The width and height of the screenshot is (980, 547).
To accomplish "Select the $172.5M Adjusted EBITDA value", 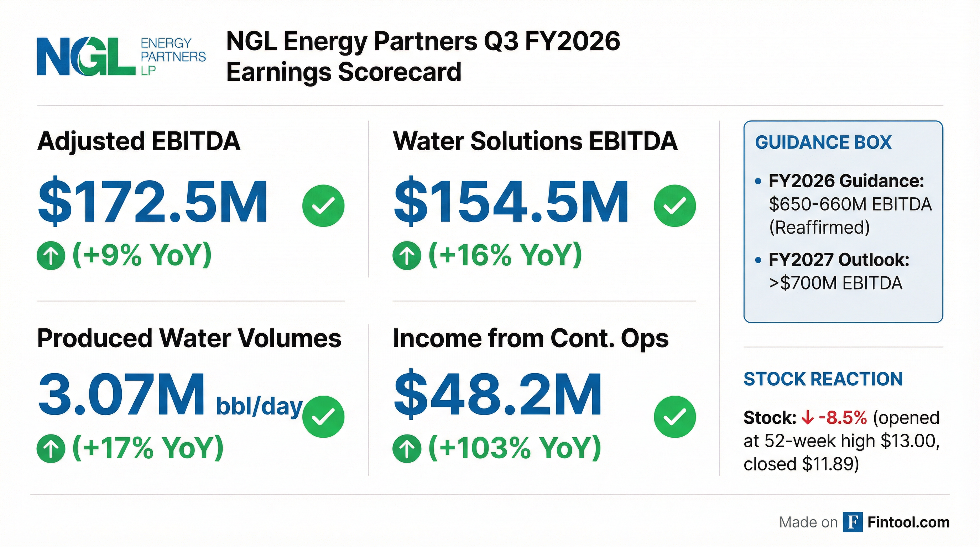I will click(x=152, y=202).
